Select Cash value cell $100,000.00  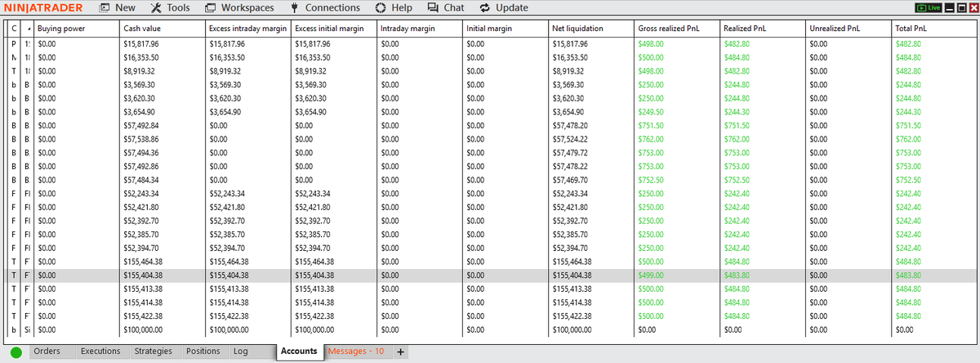point(162,330)
